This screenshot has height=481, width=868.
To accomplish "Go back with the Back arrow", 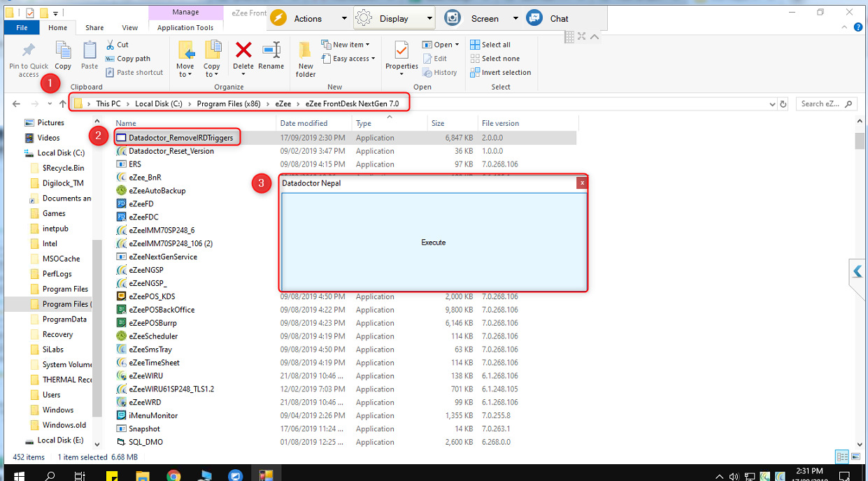I will 17,104.
